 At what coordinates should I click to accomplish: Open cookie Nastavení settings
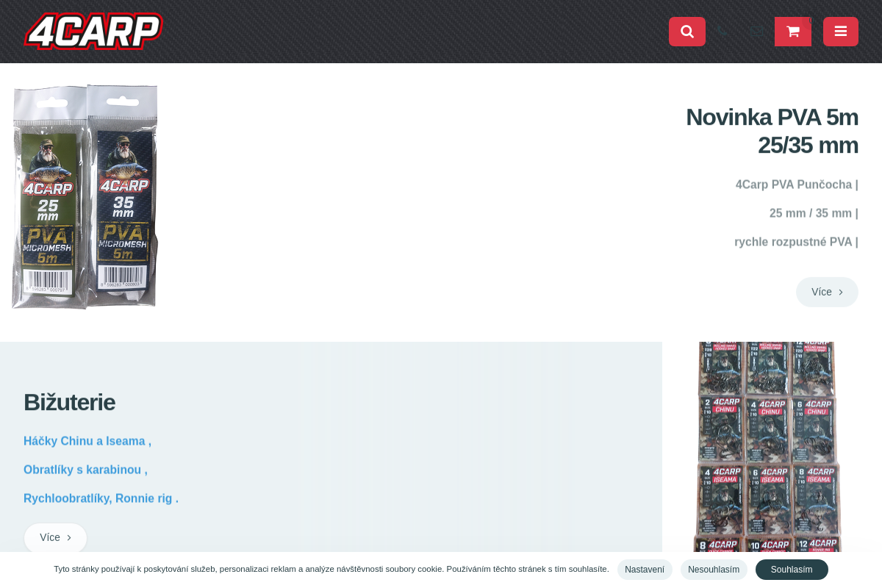[645, 570]
